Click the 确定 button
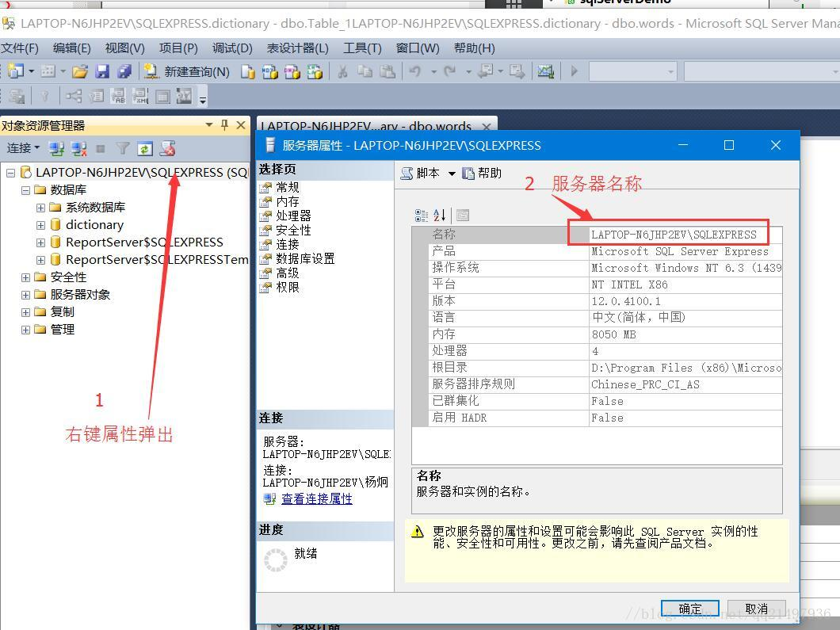The width and height of the screenshot is (840, 630). tap(689, 609)
